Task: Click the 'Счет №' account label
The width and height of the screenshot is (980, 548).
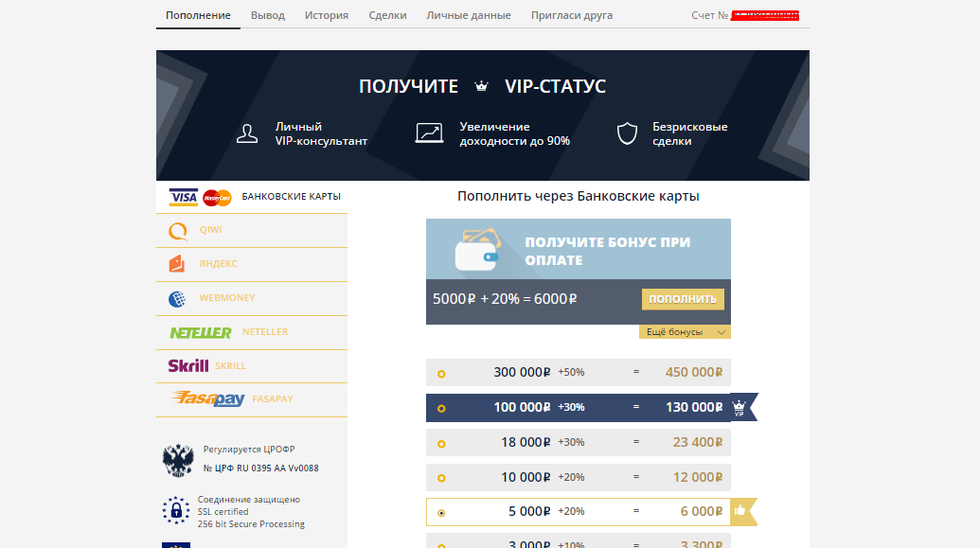Action: [710, 15]
